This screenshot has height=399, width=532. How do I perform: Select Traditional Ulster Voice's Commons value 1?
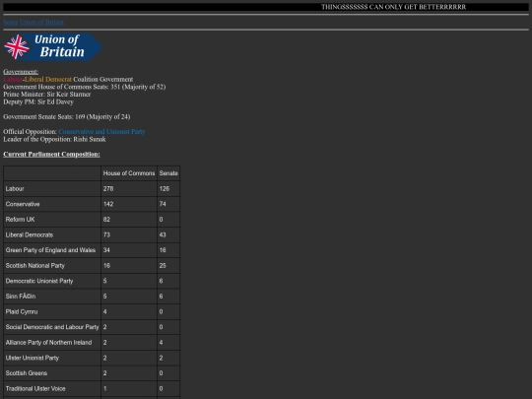104,389
